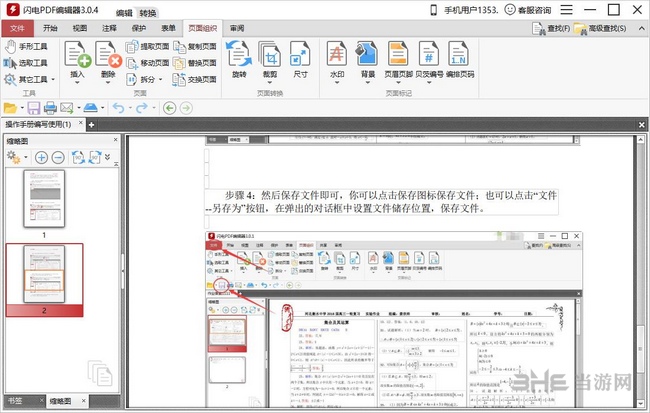Click the Print toolbar icon
Screen dimensions: 650x413
point(50,109)
